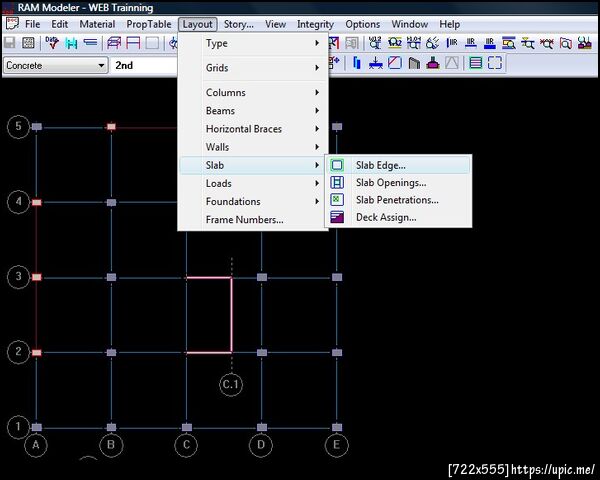Expand the Foundations submenu
Viewport: 600px width, 480px height.
253,201
